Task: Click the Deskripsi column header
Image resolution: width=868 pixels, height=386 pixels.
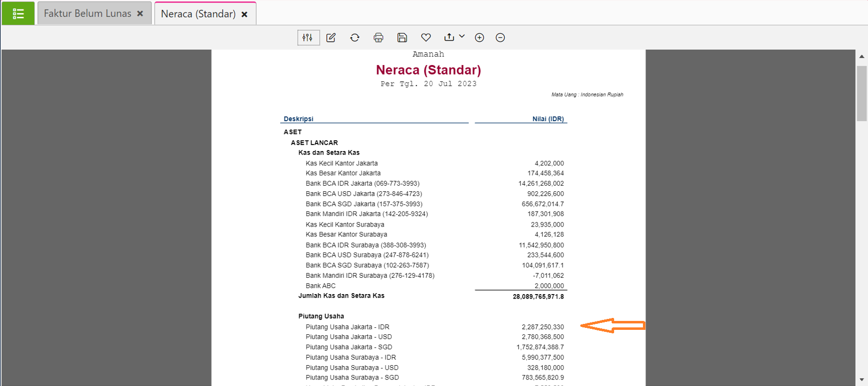Action: pyautogui.click(x=298, y=119)
